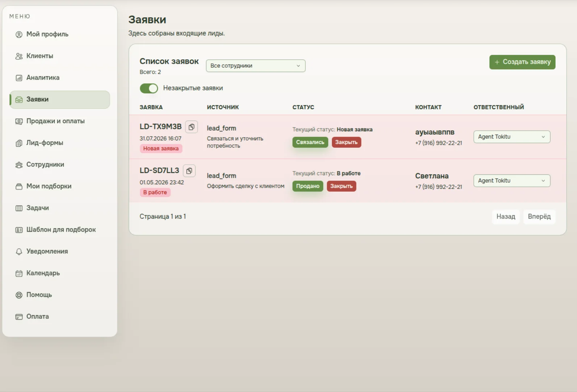Mark lead LD-TX9M3B as Связались
The height and width of the screenshot is (392, 577).
click(310, 142)
